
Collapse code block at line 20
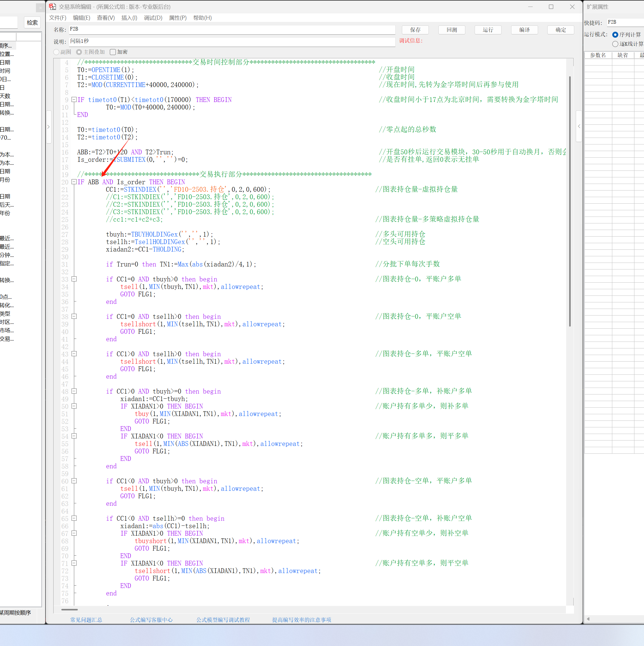click(x=74, y=182)
